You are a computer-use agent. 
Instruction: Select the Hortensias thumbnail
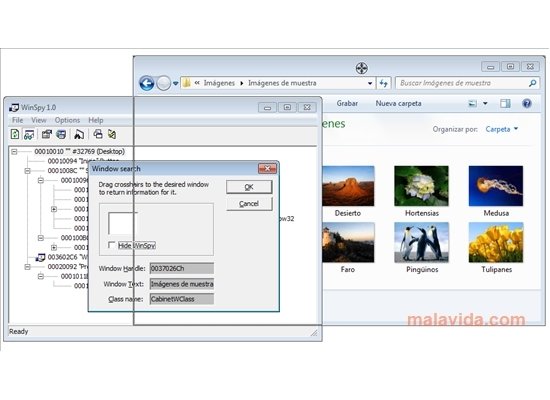pos(421,186)
